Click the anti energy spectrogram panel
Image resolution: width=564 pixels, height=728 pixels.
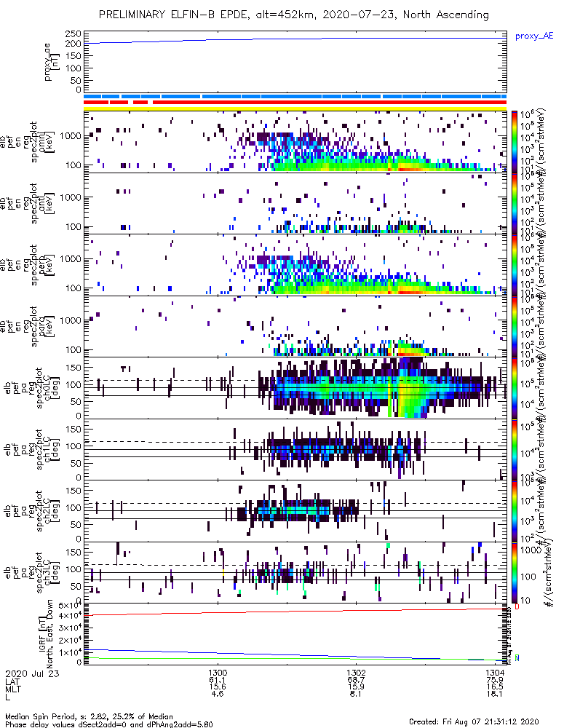[x=295, y=203]
